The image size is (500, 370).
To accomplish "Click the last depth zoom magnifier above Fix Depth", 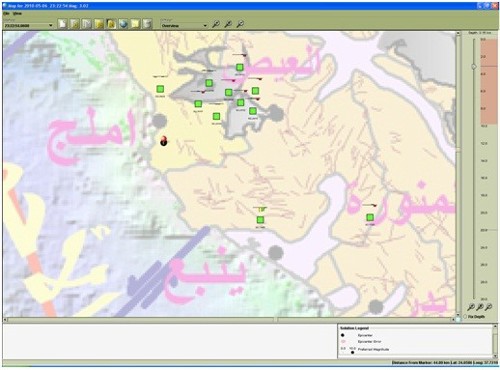I will click(488, 307).
